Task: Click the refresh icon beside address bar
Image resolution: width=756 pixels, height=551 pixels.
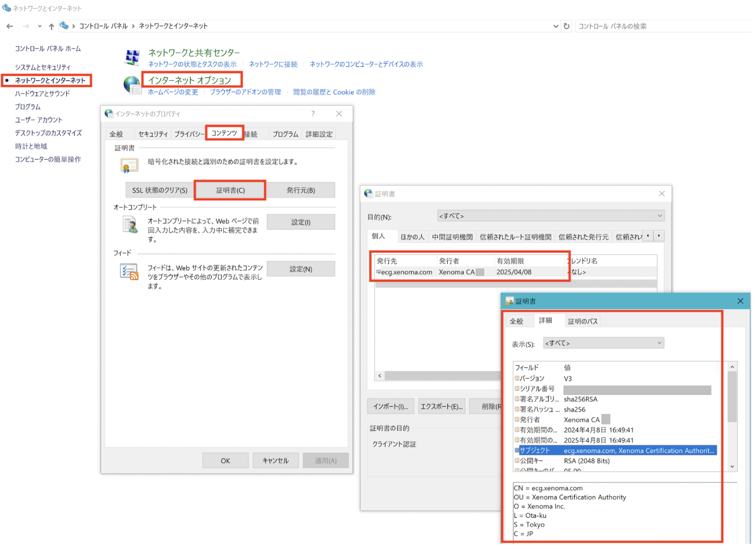Action: [567, 26]
